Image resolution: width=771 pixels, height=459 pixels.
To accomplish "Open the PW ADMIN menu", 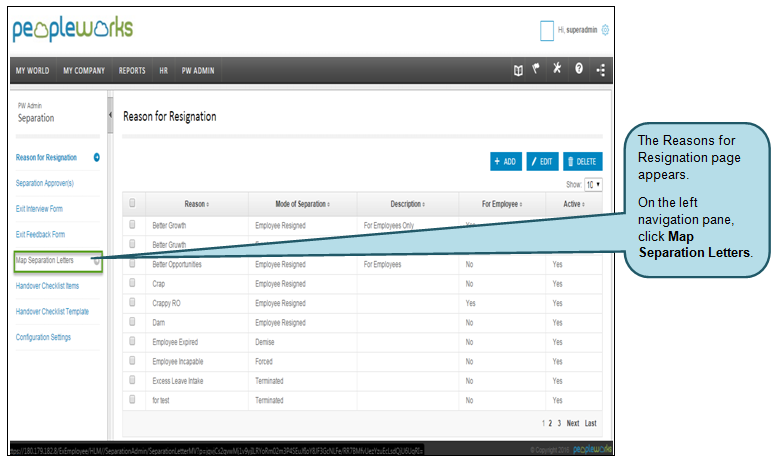I will [x=197, y=71].
